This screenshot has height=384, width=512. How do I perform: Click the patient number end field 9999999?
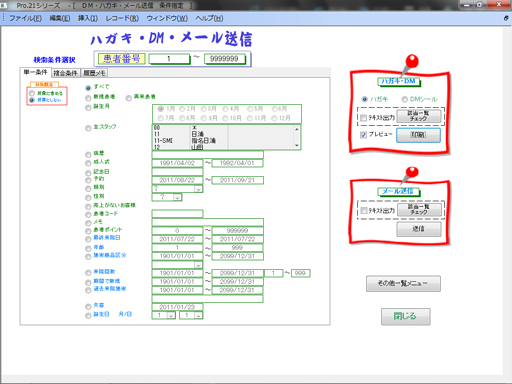[x=224, y=59]
